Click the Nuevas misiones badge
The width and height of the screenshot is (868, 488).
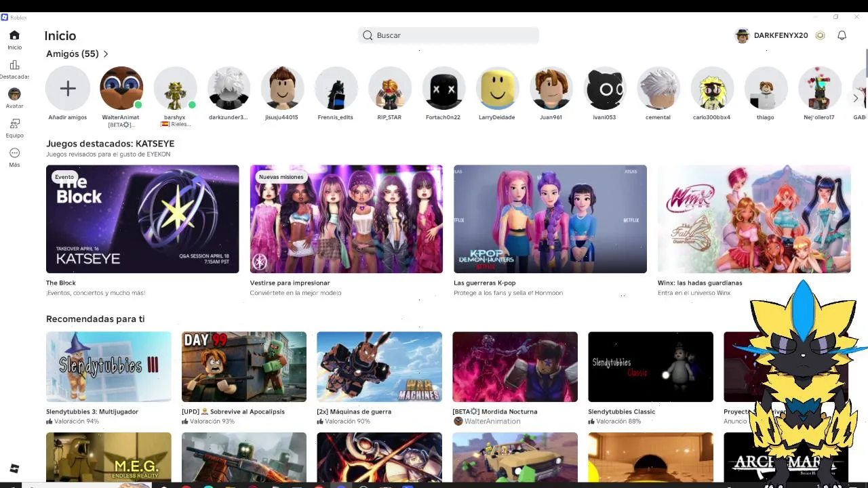coord(281,177)
